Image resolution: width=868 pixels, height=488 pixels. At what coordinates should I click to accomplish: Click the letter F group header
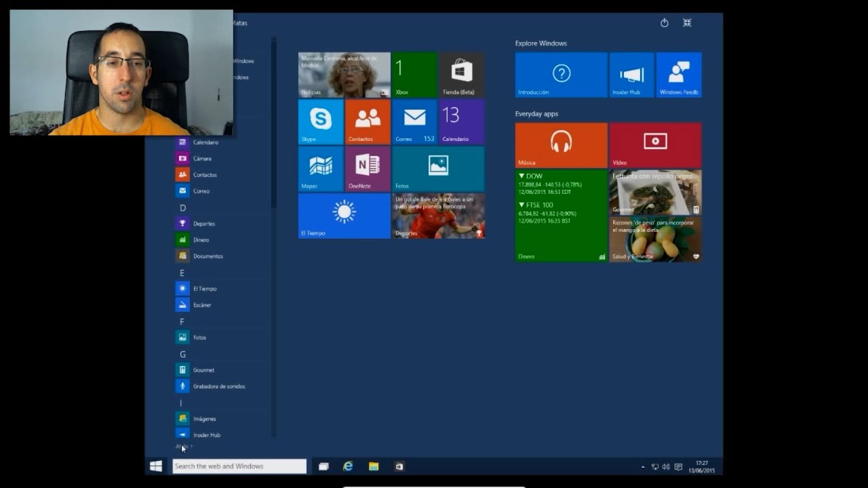182,321
